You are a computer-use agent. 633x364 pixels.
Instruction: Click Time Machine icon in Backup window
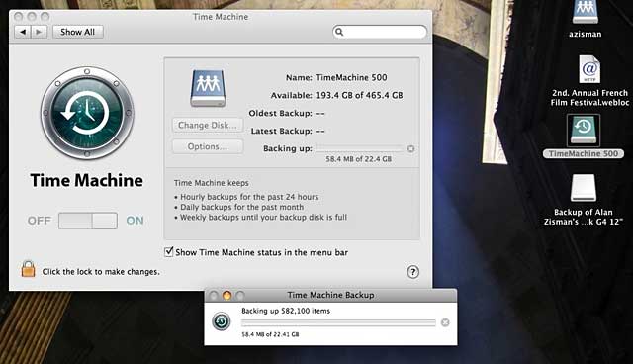pyautogui.click(x=222, y=321)
